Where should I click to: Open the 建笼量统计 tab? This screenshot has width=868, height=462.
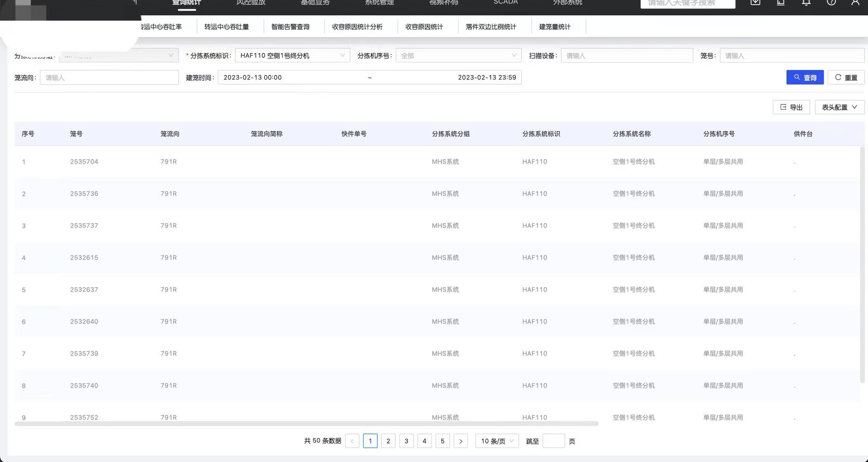click(555, 27)
